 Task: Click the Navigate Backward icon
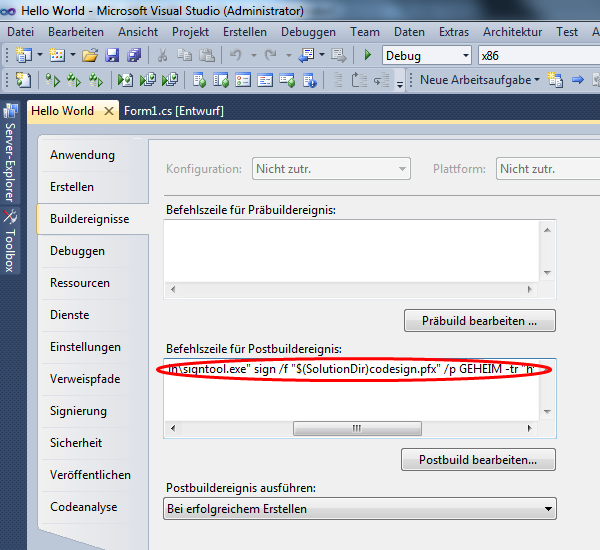coord(307,55)
